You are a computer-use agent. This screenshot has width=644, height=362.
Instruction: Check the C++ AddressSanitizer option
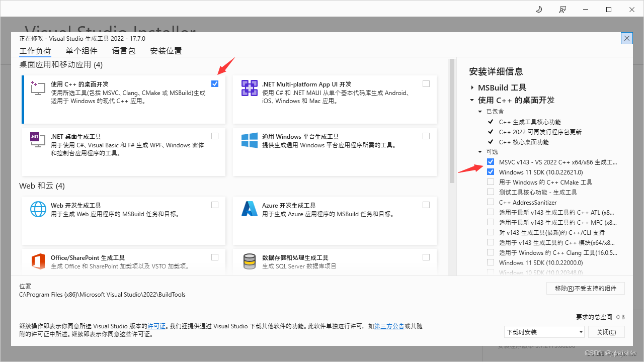(x=491, y=202)
